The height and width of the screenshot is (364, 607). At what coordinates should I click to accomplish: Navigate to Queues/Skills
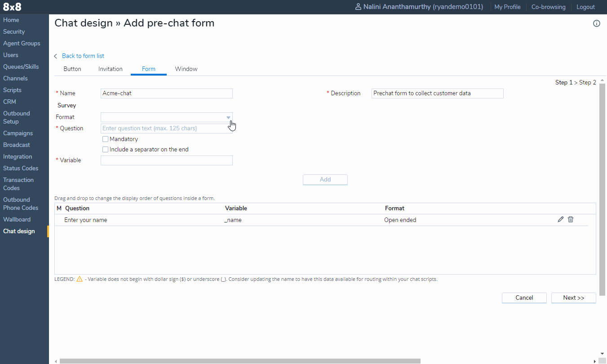pos(21,67)
